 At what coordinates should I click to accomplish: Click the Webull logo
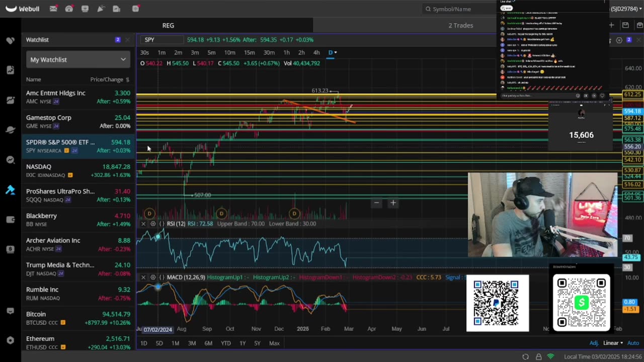23,9
